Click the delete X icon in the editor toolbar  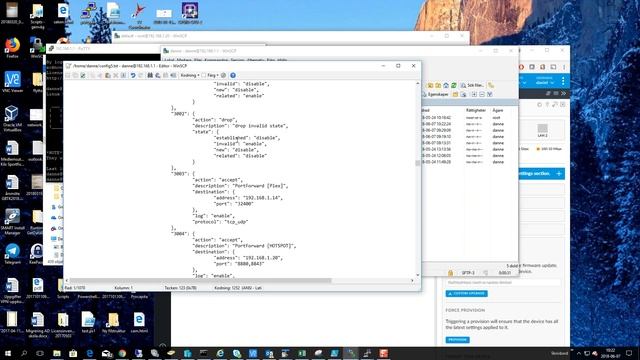click(116, 76)
